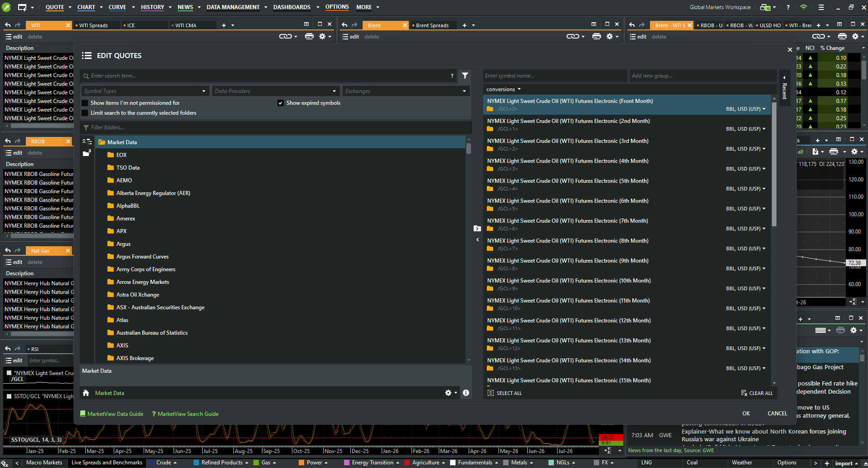Open the monitor layout icon with badge
The image size is (868, 468).
[765, 7]
